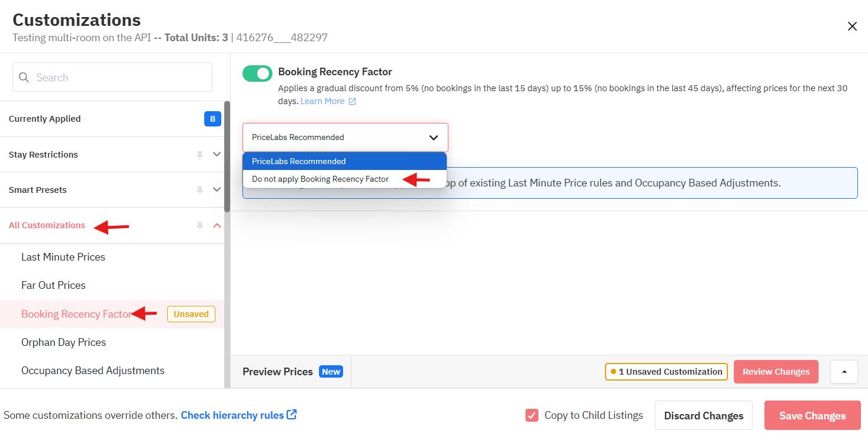Choose Do not apply Booking Recency Factor
The width and height of the screenshot is (868, 437).
click(345, 179)
